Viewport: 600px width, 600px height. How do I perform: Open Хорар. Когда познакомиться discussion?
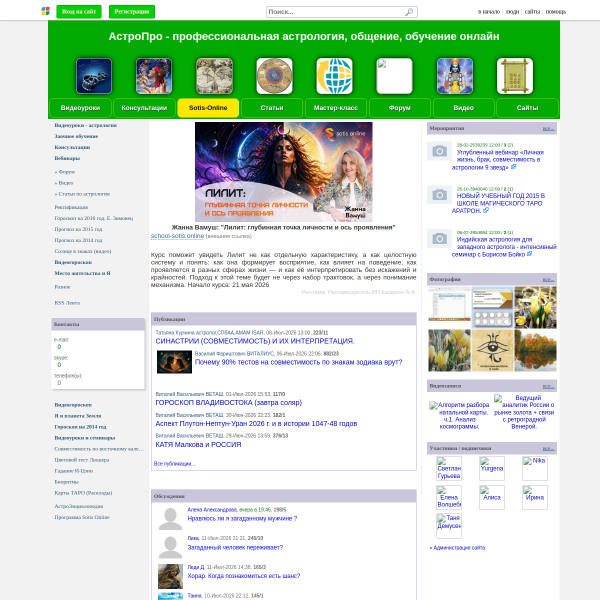pos(244,576)
